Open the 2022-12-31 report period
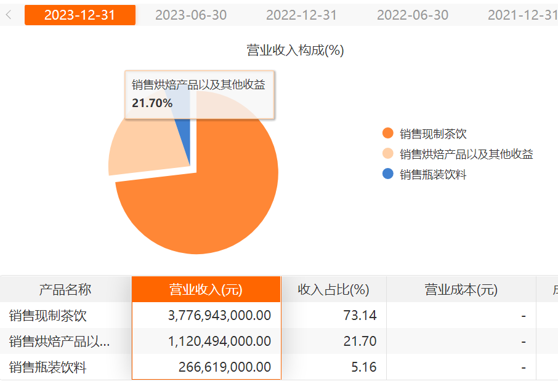Viewport: 558px width, 392px height. coord(302,15)
